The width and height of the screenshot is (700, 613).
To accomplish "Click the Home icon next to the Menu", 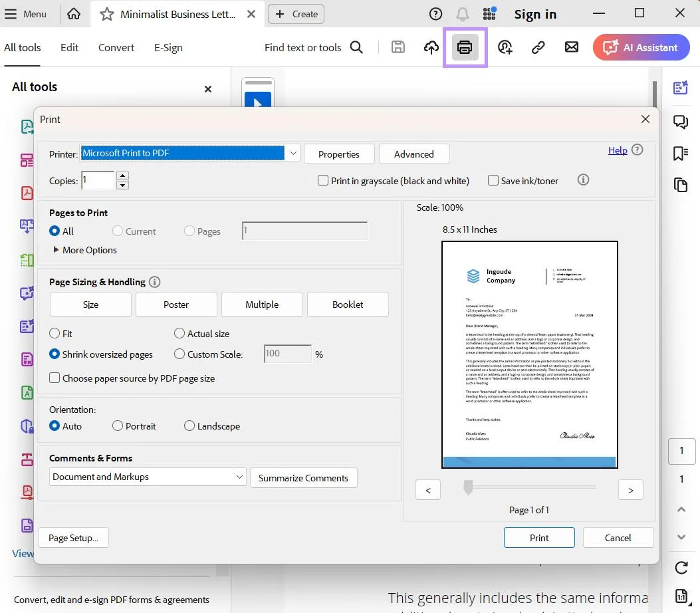I will tap(74, 13).
